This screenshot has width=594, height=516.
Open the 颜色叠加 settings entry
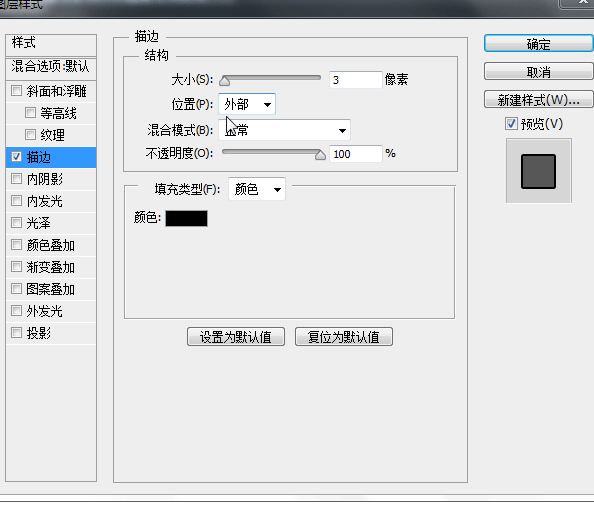[50, 245]
